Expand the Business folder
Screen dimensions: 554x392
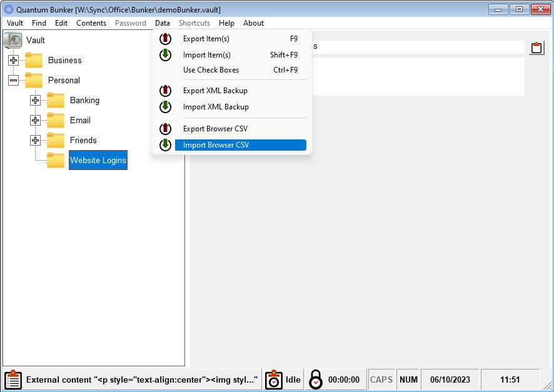(13, 60)
